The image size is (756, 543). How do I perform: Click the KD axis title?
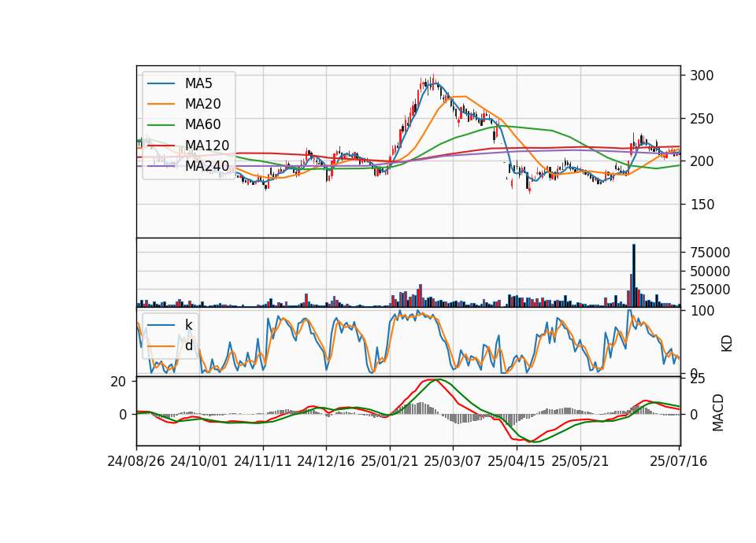727,343
